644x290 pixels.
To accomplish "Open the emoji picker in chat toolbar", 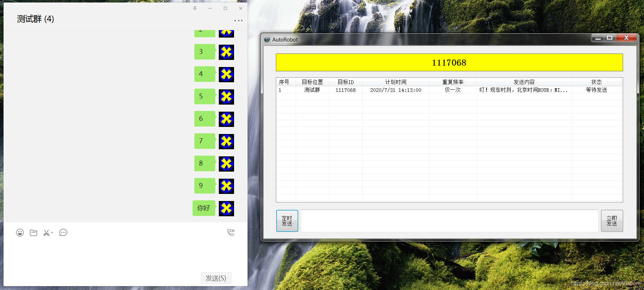I will 20,233.
